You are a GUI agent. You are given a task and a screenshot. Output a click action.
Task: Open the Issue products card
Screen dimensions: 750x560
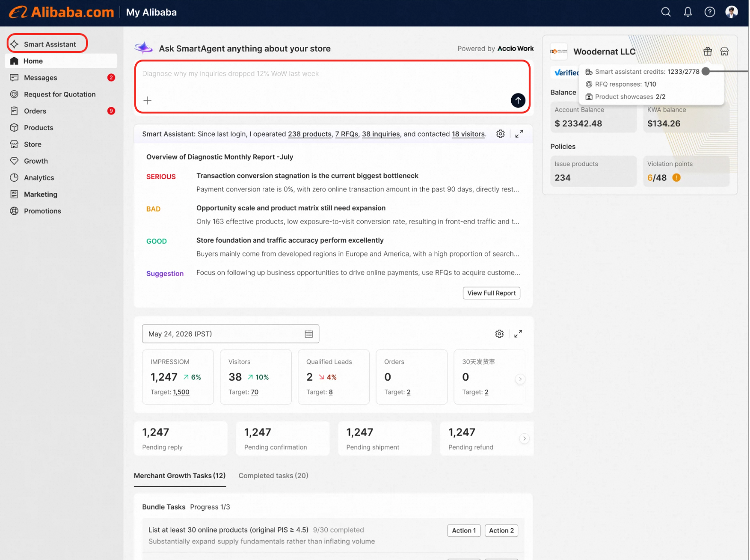593,171
